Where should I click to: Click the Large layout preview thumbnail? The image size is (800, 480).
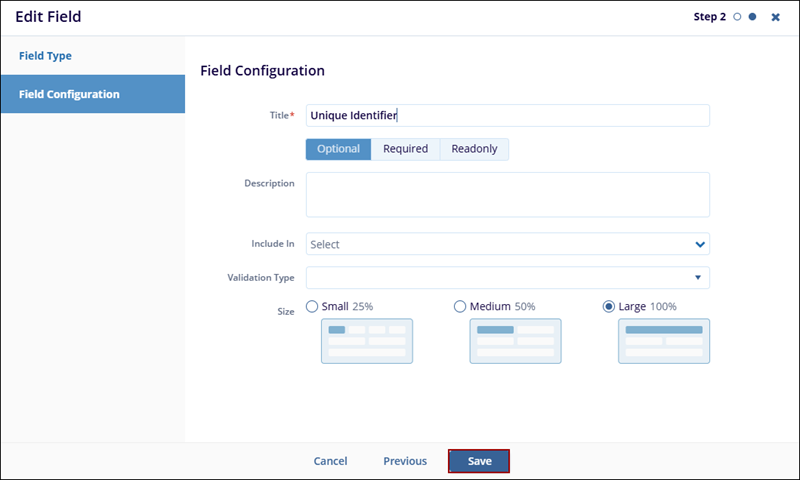pos(663,341)
